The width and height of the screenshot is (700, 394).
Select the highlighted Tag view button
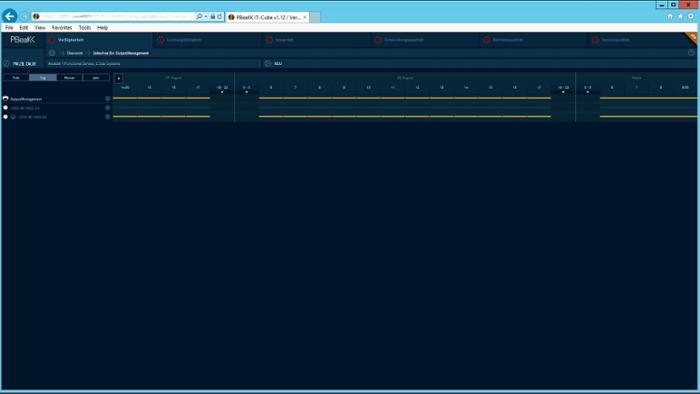tap(43, 78)
